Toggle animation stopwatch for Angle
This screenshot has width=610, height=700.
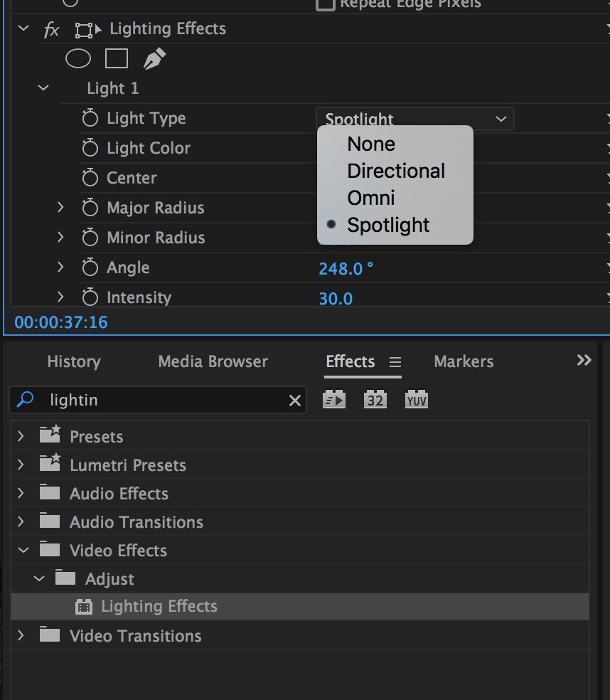[x=90, y=267]
